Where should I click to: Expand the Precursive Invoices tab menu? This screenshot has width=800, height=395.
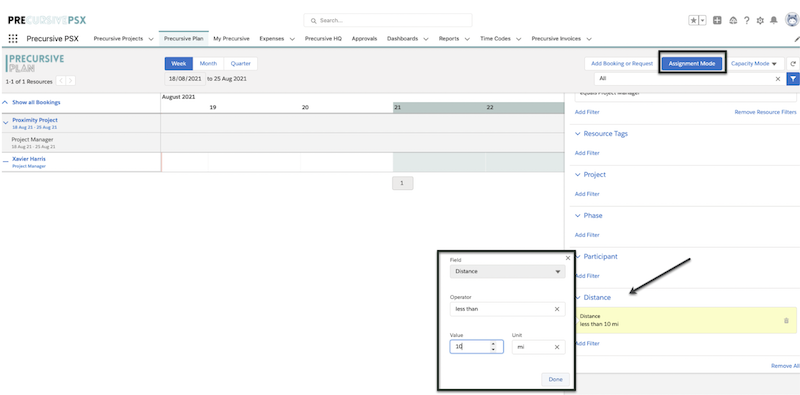[x=589, y=39]
